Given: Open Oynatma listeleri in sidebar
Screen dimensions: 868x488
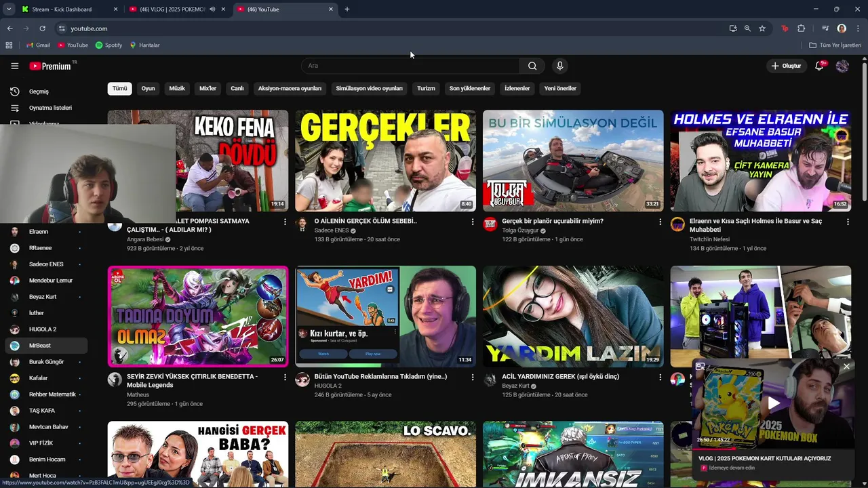Looking at the screenshot, I should tap(46, 108).
